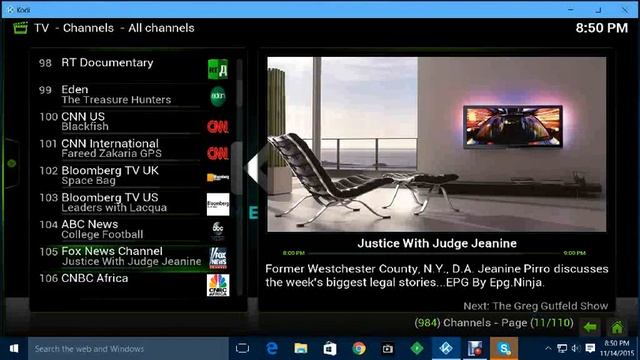Click the Kodi taskbar icon

click(x=446, y=349)
